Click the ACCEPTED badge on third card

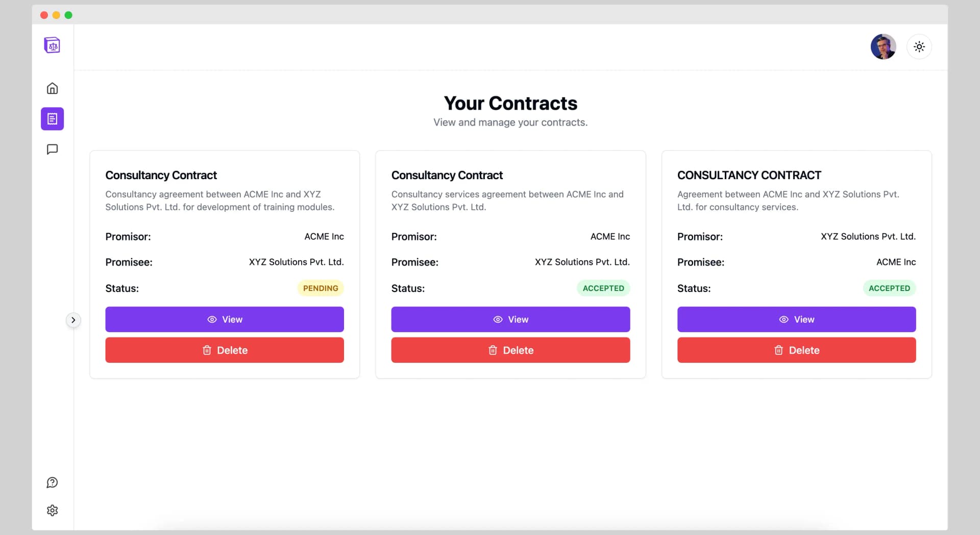pyautogui.click(x=889, y=288)
